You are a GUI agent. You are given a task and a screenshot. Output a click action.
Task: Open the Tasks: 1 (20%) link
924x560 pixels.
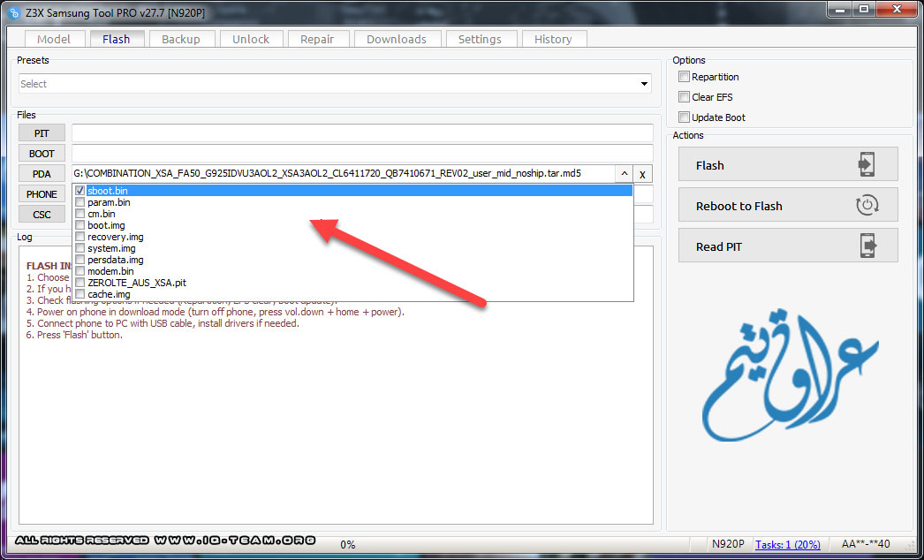pyautogui.click(x=788, y=544)
